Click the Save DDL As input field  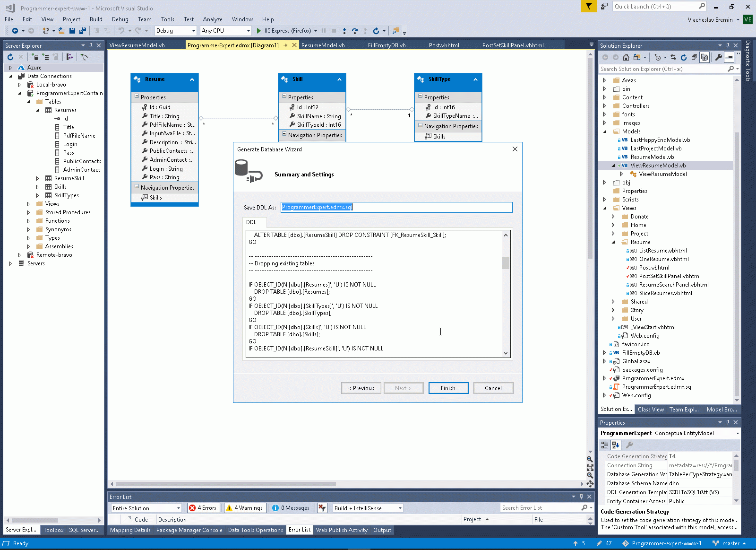[396, 207]
